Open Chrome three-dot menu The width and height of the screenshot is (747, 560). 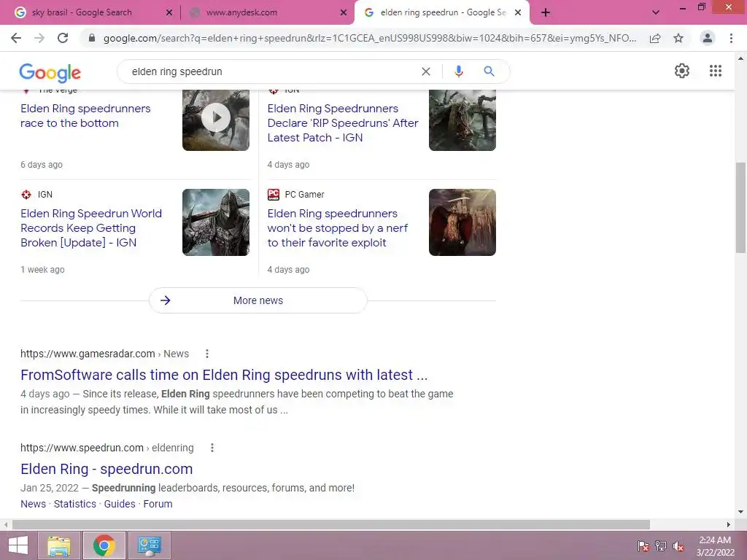(x=731, y=38)
